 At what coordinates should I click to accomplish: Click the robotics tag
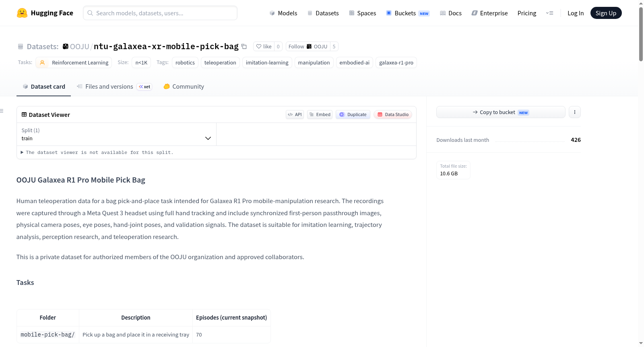(x=185, y=62)
